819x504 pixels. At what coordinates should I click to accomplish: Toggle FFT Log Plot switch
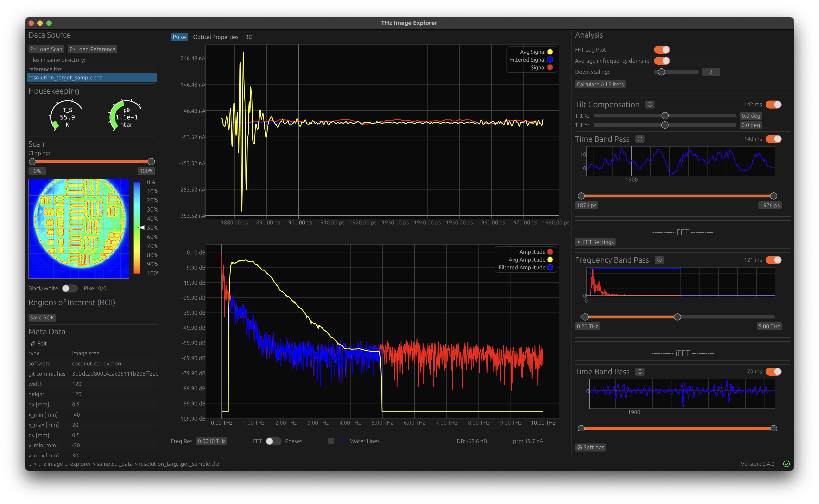click(x=662, y=50)
